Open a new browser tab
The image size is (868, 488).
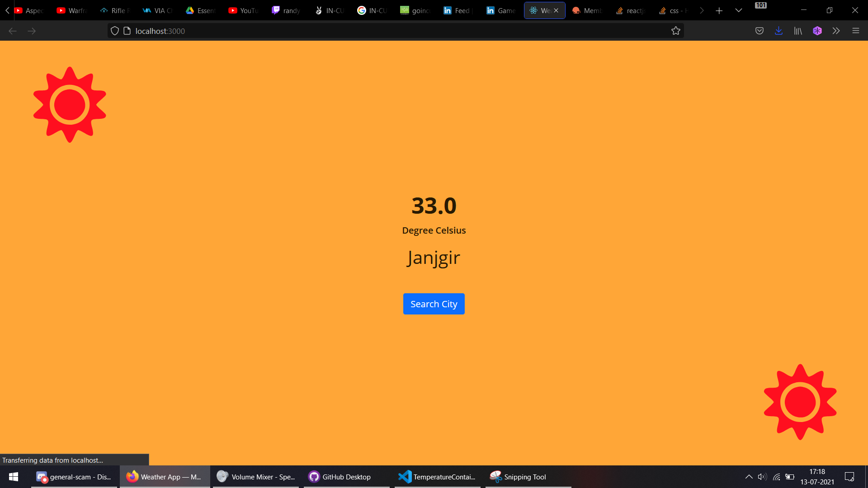pos(719,10)
